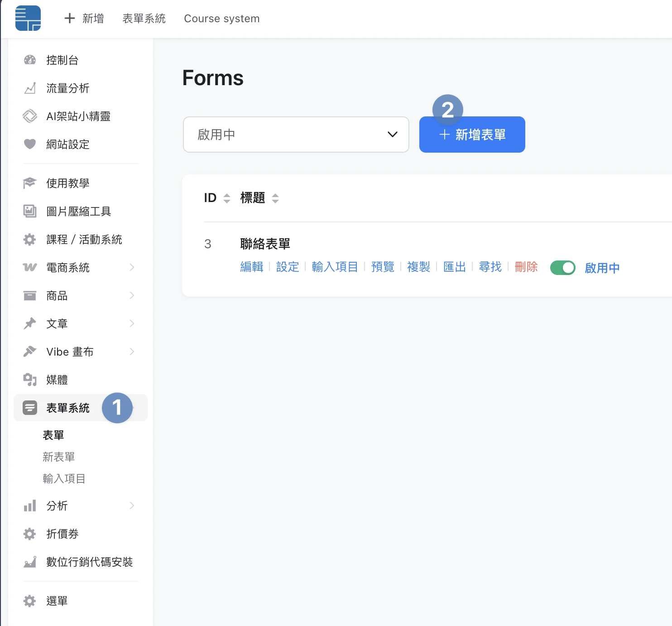This screenshot has height=626, width=672.
Task: Toggle off the 聯絡表單 enabled switch
Action: click(x=562, y=268)
